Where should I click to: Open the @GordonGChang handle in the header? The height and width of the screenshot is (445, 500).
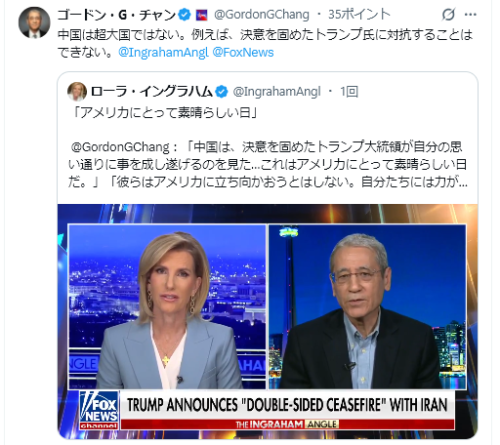pyautogui.click(x=262, y=15)
